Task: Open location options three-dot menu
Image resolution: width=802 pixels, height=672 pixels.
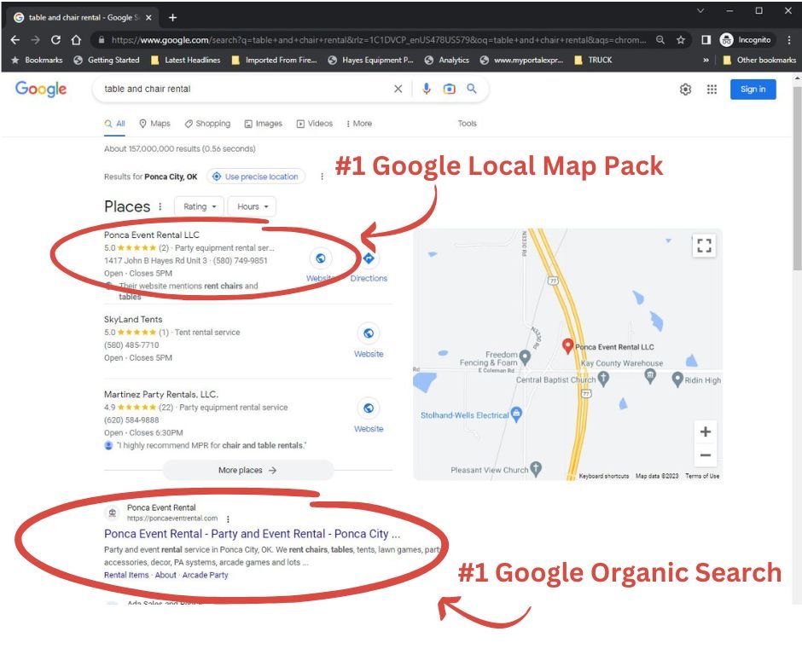Action: coord(322,177)
